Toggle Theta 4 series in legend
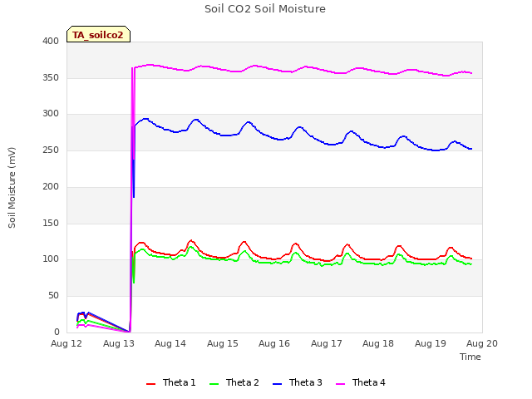 (361, 382)
